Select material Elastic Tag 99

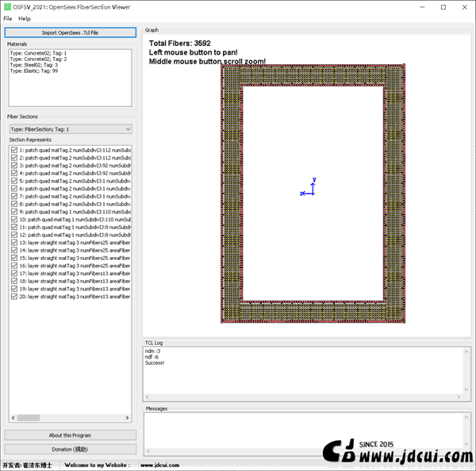(33, 71)
